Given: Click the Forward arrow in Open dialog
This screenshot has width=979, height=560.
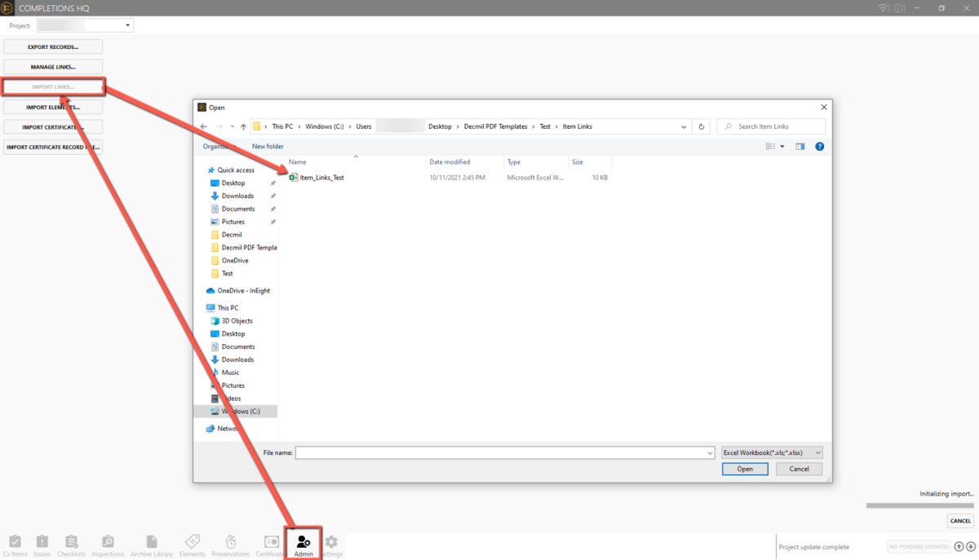Looking at the screenshot, I should [219, 127].
